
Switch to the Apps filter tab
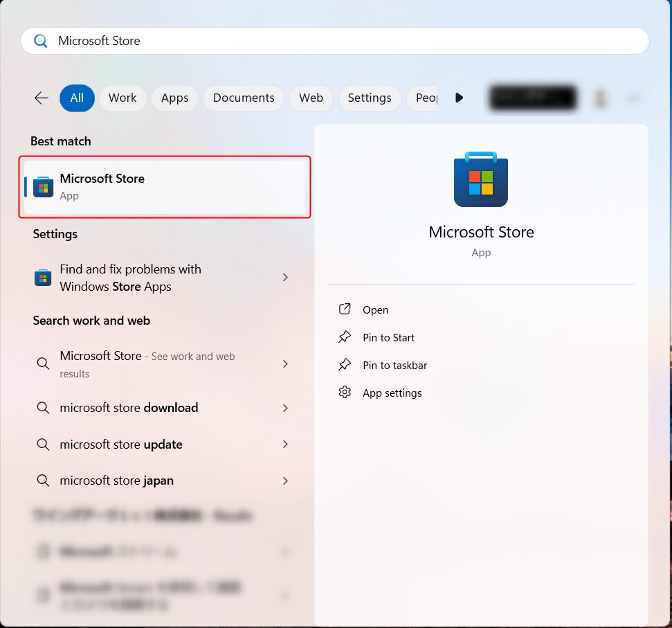175,98
